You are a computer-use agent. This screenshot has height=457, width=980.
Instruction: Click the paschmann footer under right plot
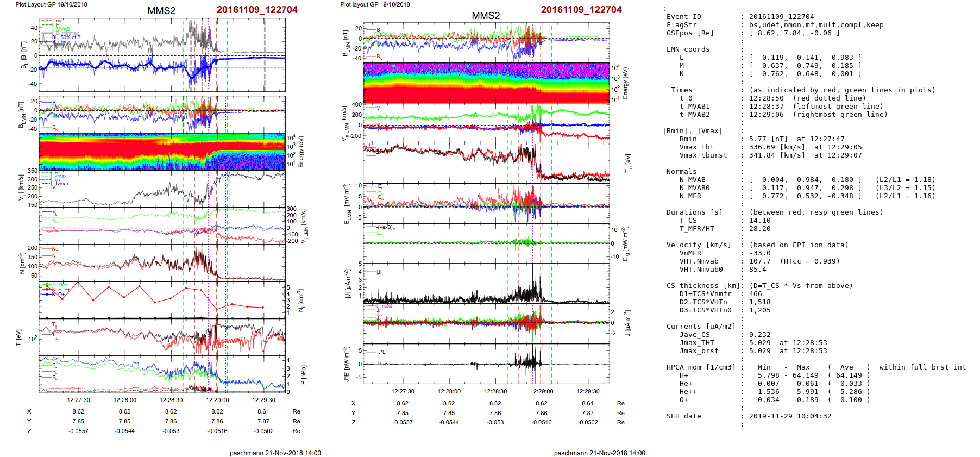click(599, 453)
